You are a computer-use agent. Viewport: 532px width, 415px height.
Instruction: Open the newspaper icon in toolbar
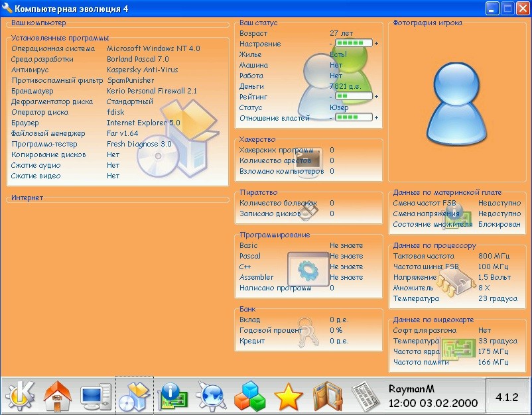pos(364,396)
